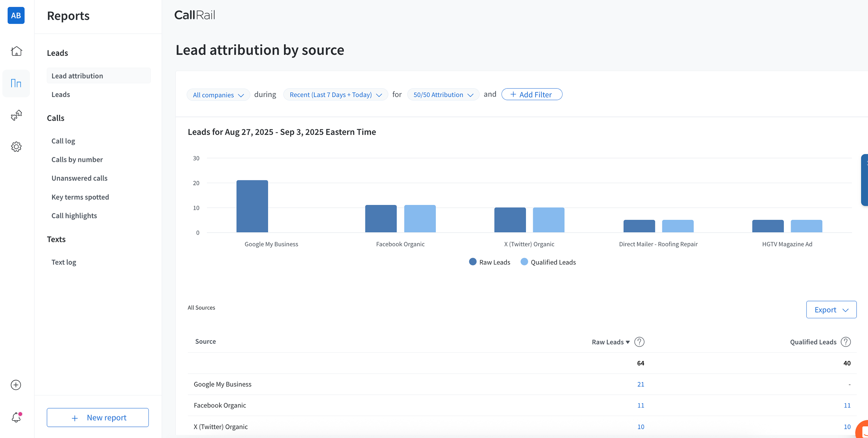Open the notifications bell icon
868x438 pixels.
(16, 417)
